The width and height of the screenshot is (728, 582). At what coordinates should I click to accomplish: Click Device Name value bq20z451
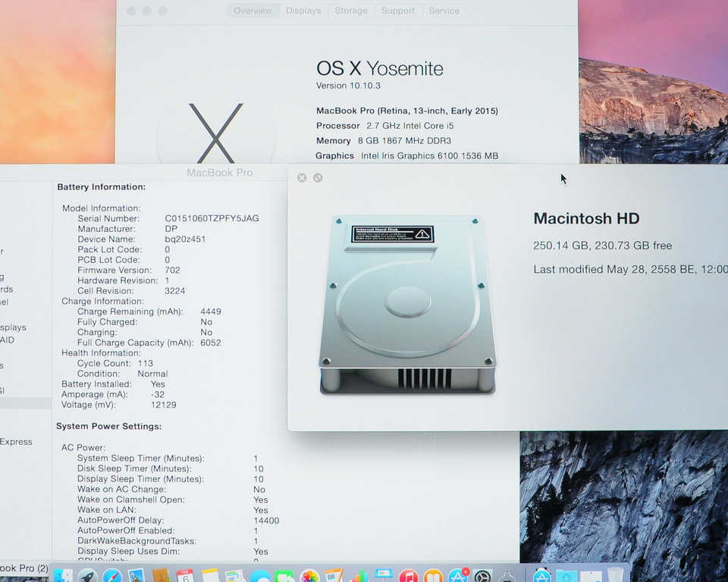185,239
